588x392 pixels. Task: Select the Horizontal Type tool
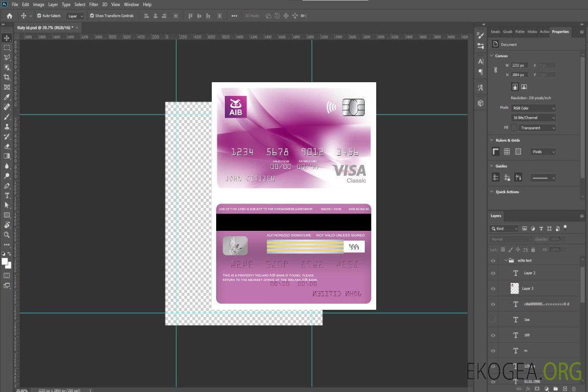point(7,195)
